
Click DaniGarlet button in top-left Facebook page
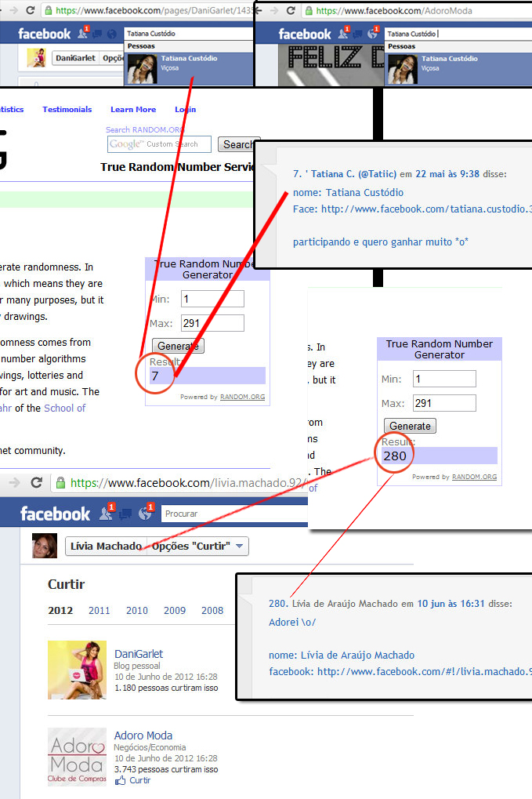pos(75,58)
